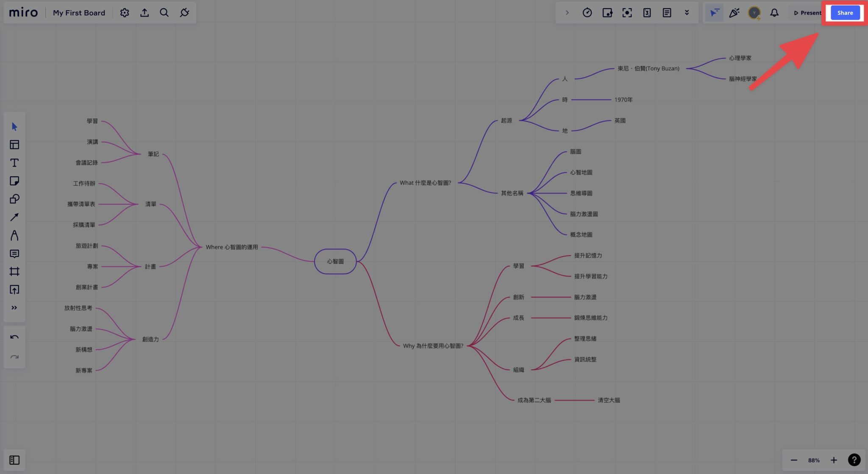Click the blue Share button
The width and height of the screenshot is (868, 474).
pos(845,13)
